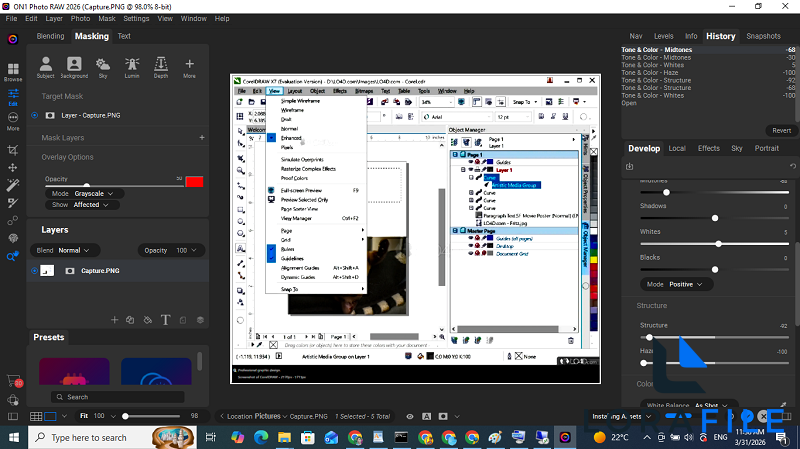This screenshot has height=449, width=800.
Task: Select the Sky mask tool
Action: pos(103,67)
